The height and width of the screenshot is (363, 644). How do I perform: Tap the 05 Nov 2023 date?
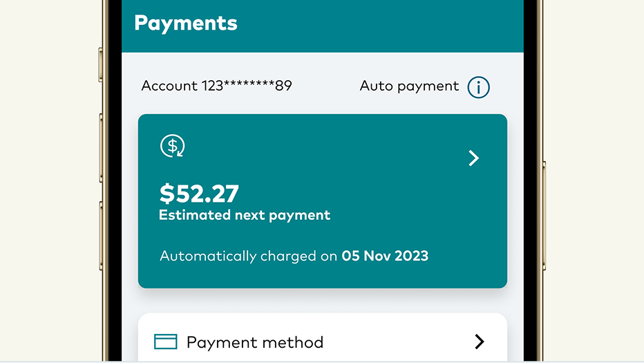385,256
